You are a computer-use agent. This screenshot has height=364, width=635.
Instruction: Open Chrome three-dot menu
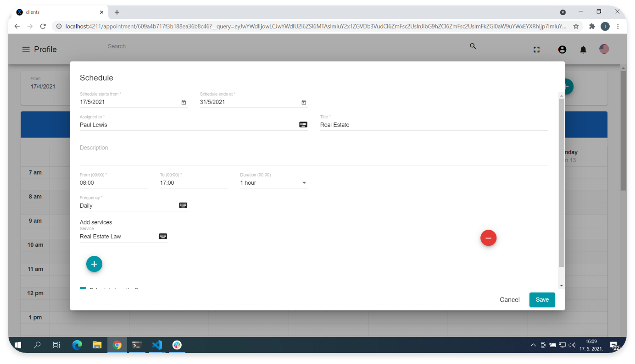(x=618, y=26)
